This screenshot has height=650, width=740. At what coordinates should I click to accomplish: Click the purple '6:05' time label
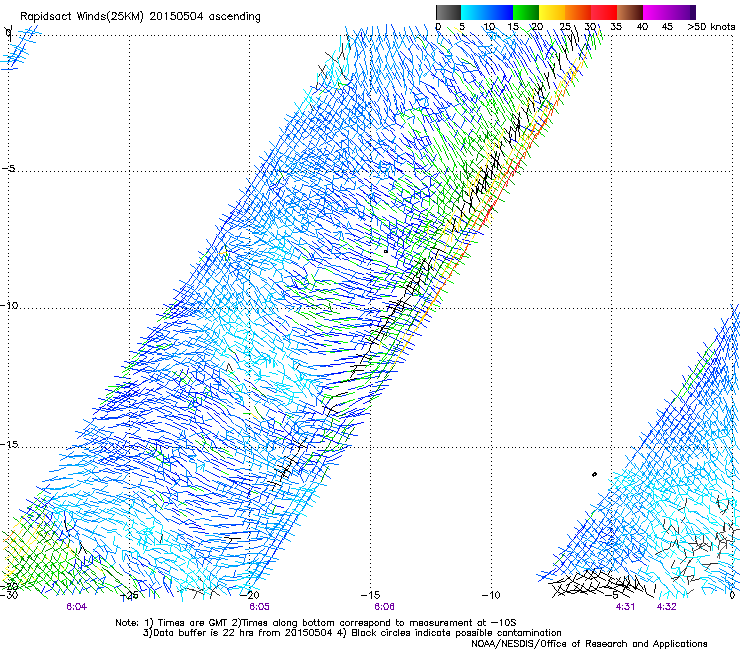click(x=259, y=607)
